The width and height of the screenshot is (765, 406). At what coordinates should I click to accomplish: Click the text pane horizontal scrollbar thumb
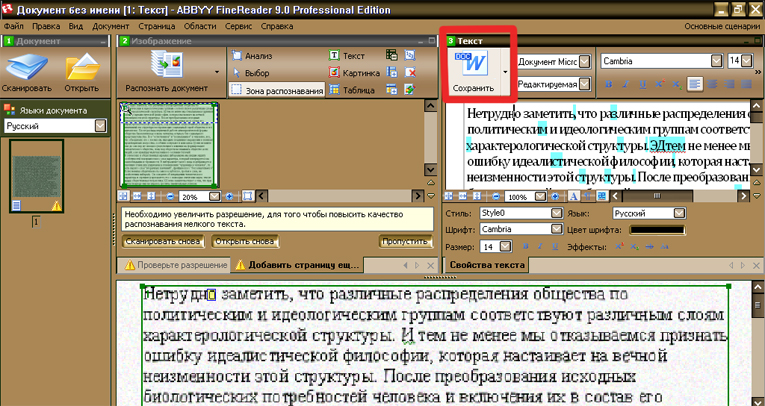[x=657, y=196]
